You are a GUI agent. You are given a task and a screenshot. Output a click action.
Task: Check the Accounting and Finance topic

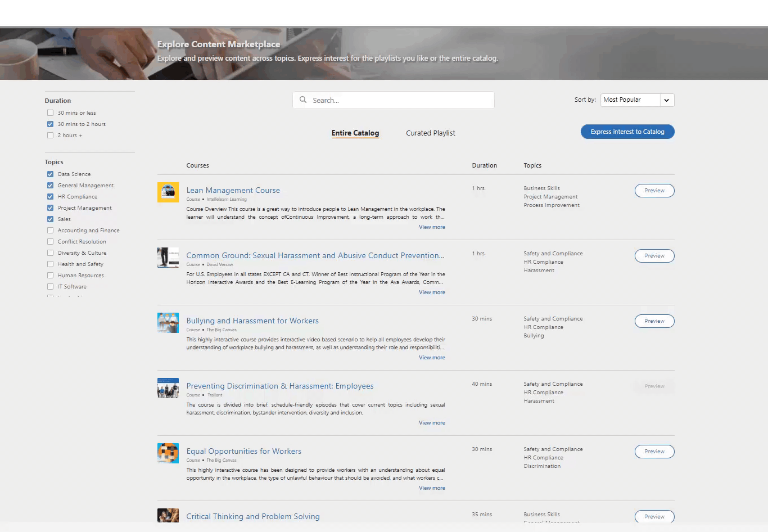click(50, 231)
